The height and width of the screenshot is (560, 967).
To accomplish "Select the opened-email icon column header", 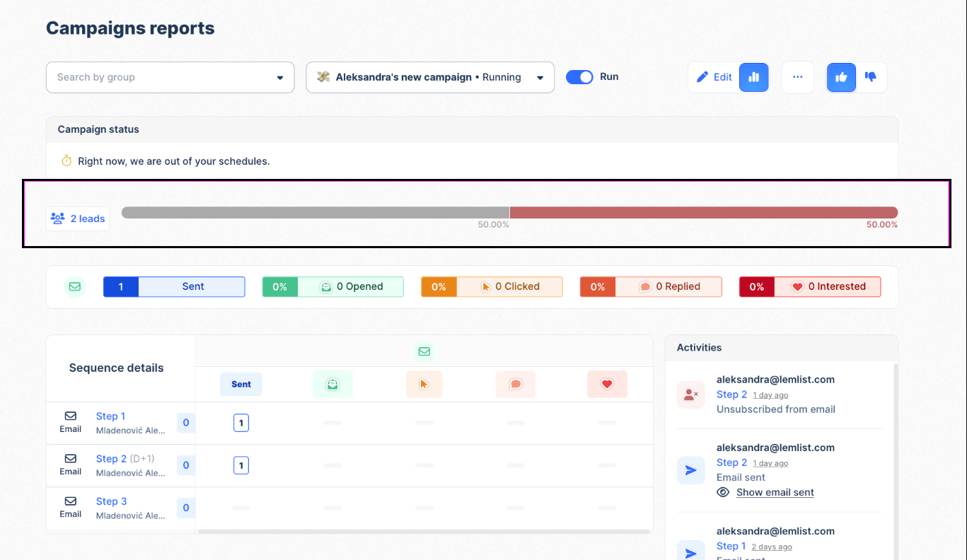I will pyautogui.click(x=332, y=384).
